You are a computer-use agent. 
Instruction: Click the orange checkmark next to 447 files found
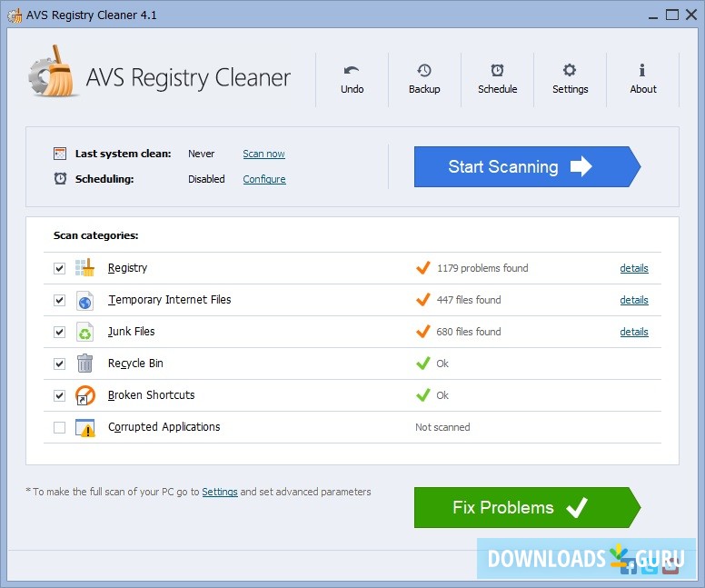click(x=423, y=300)
